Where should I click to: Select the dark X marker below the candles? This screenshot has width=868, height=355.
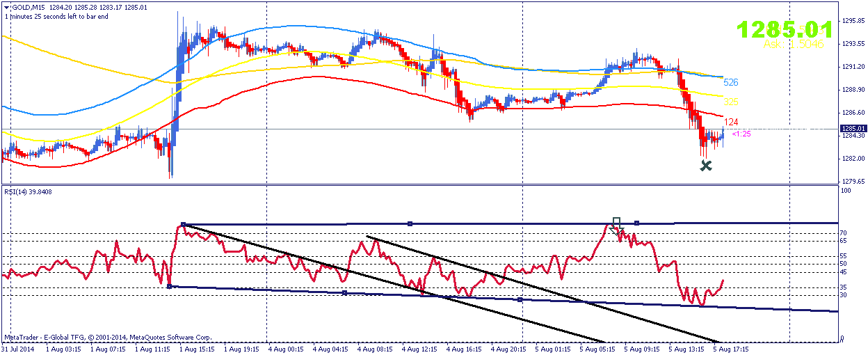click(x=706, y=166)
